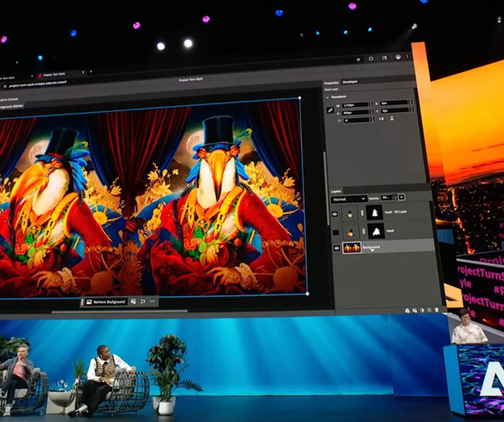Open the Normal blend mode dropdown
The height and width of the screenshot is (422, 504).
349,199
